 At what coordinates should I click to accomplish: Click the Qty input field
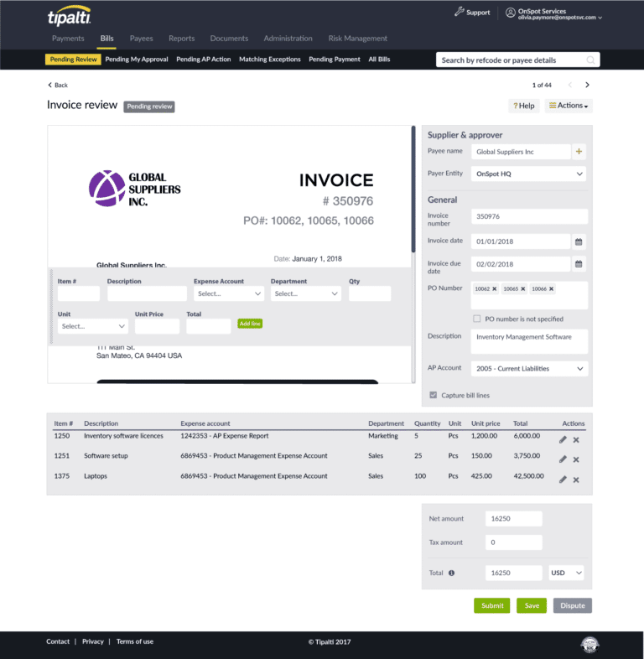pos(370,293)
